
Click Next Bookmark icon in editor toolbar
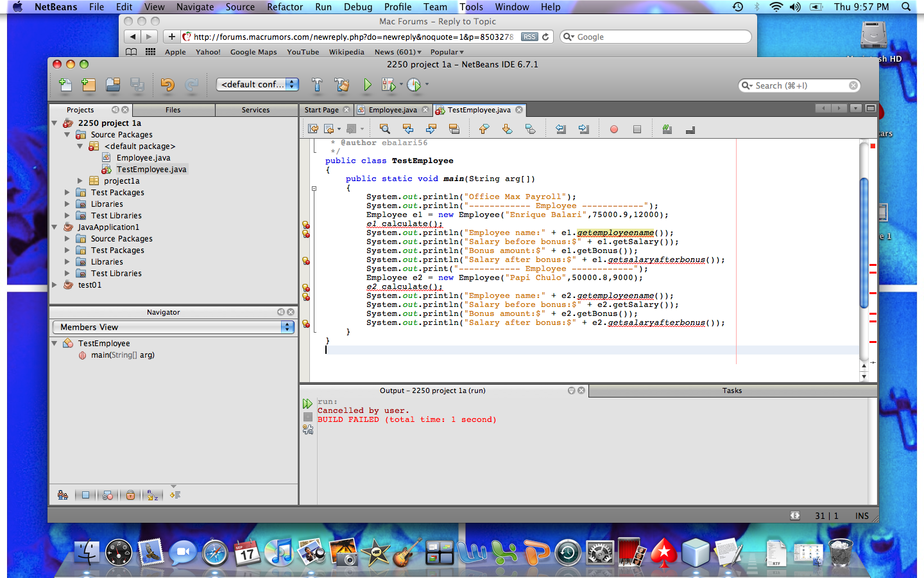[507, 129]
